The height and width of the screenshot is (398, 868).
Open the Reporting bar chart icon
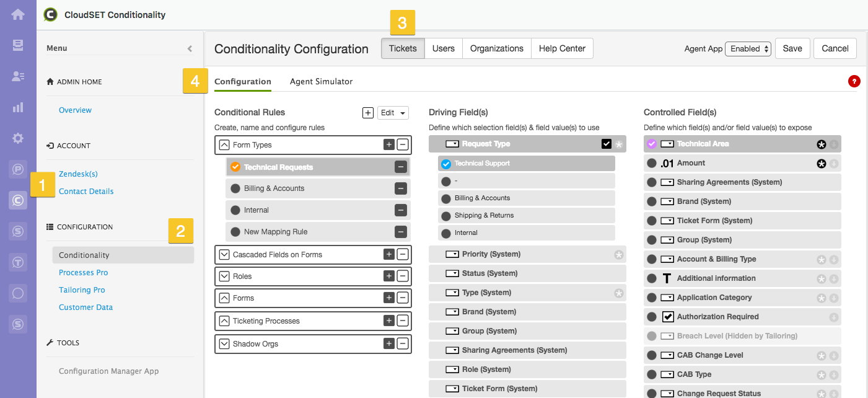tap(18, 107)
